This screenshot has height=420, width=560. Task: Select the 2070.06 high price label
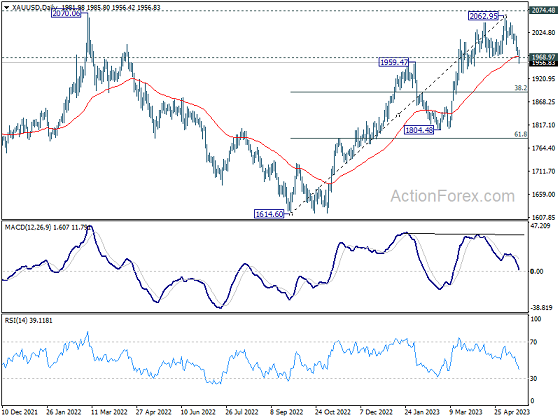(66, 14)
